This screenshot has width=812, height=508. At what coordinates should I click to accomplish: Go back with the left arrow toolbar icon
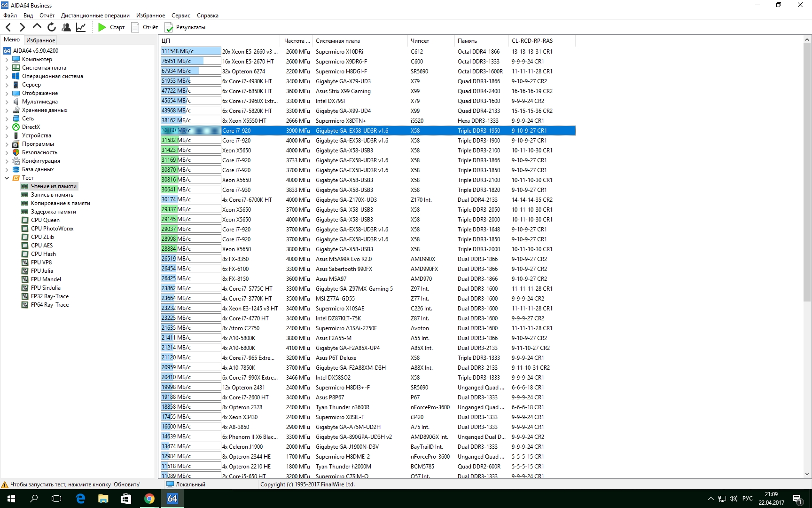(8, 27)
